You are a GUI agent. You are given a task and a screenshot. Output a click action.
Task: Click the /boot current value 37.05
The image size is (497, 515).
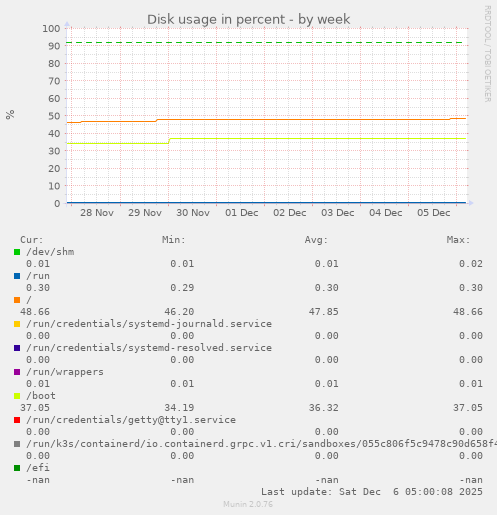[35, 408]
